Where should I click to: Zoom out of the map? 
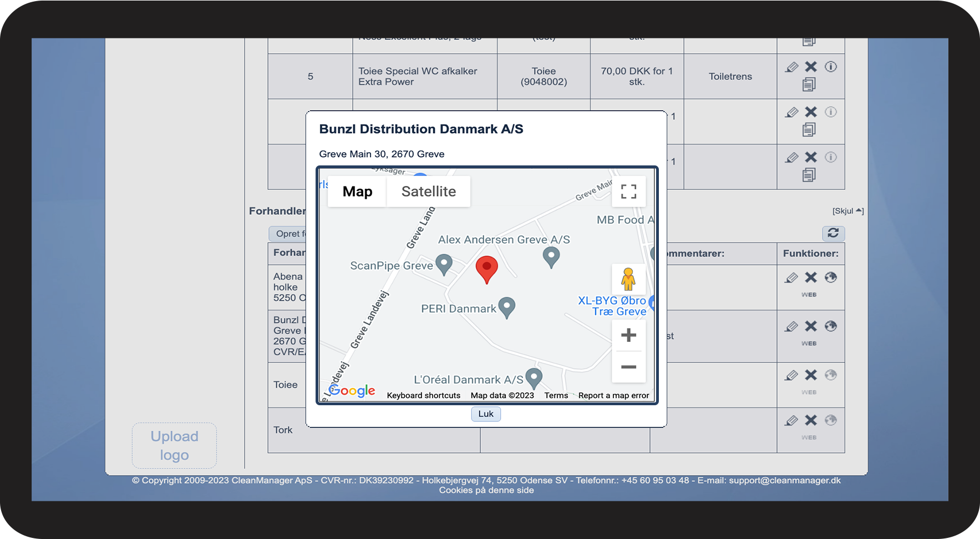coord(628,367)
